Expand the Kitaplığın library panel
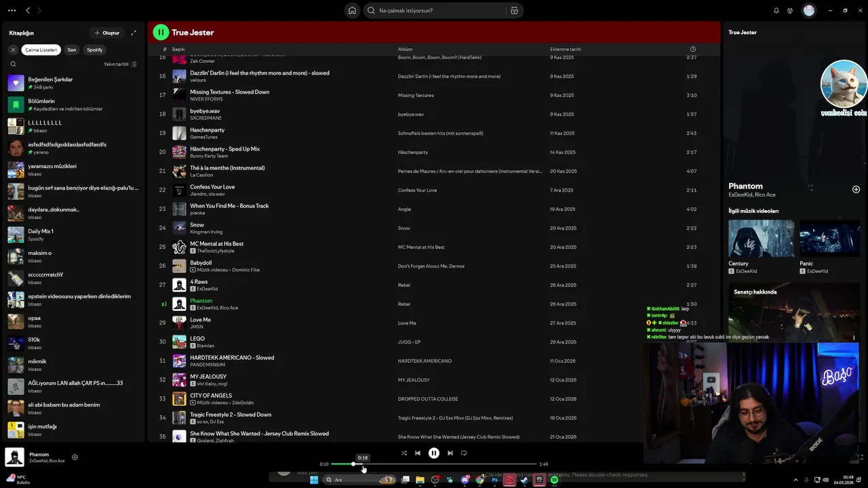Viewport: 868px width, 488px height. (x=134, y=33)
